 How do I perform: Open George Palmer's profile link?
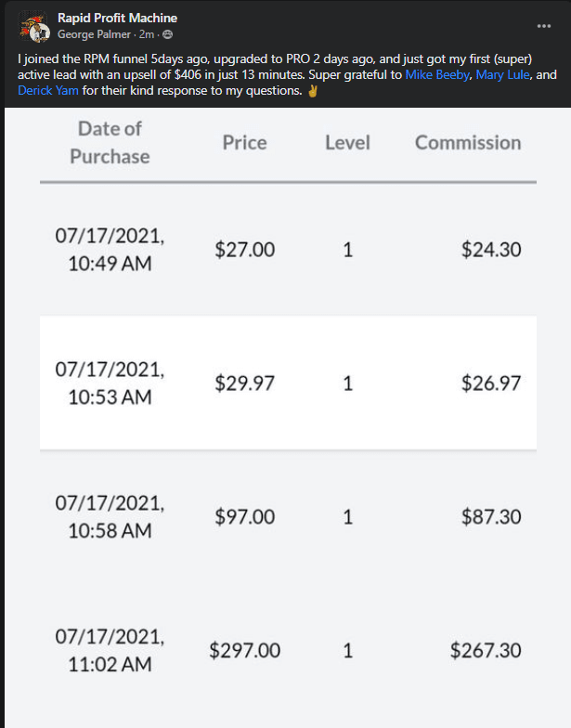click(x=94, y=35)
